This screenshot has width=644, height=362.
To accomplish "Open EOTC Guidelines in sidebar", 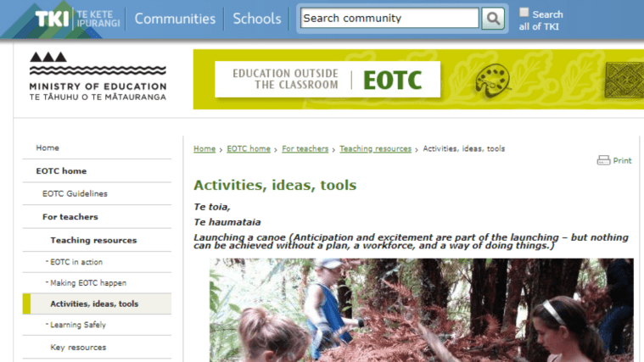I will point(75,194).
